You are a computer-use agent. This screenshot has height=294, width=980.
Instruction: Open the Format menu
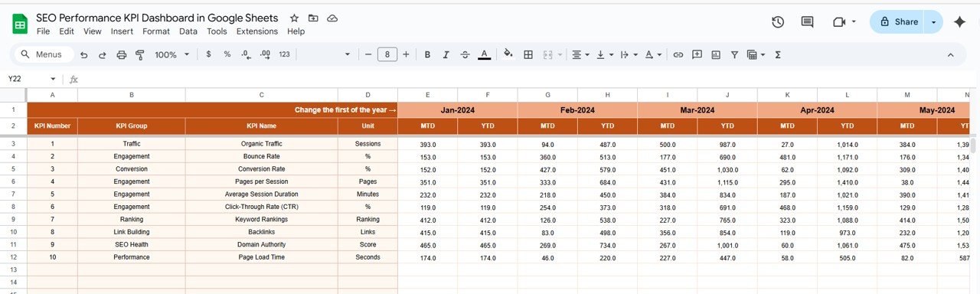coord(156,31)
